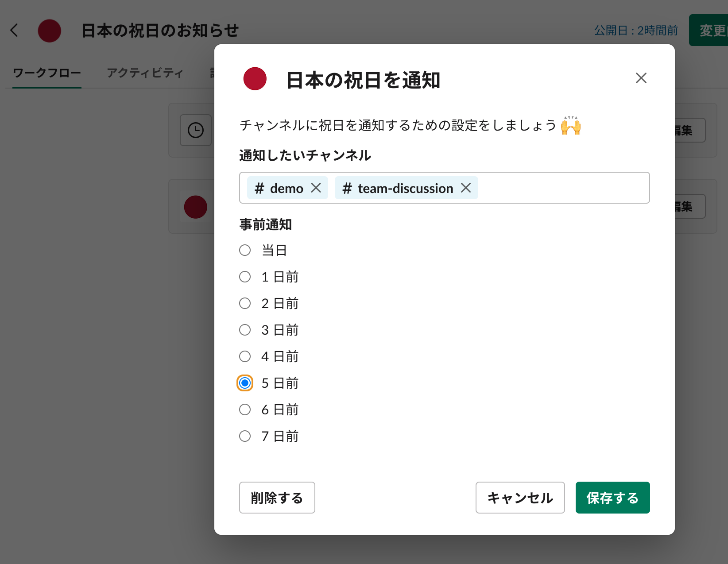Close the 日本の祝日を通知 dialog

(641, 78)
